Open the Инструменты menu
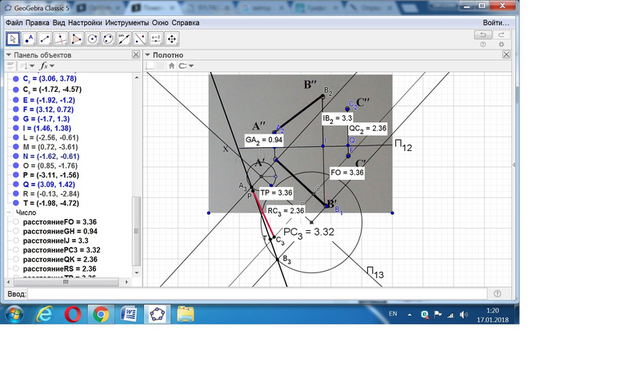 [x=127, y=23]
